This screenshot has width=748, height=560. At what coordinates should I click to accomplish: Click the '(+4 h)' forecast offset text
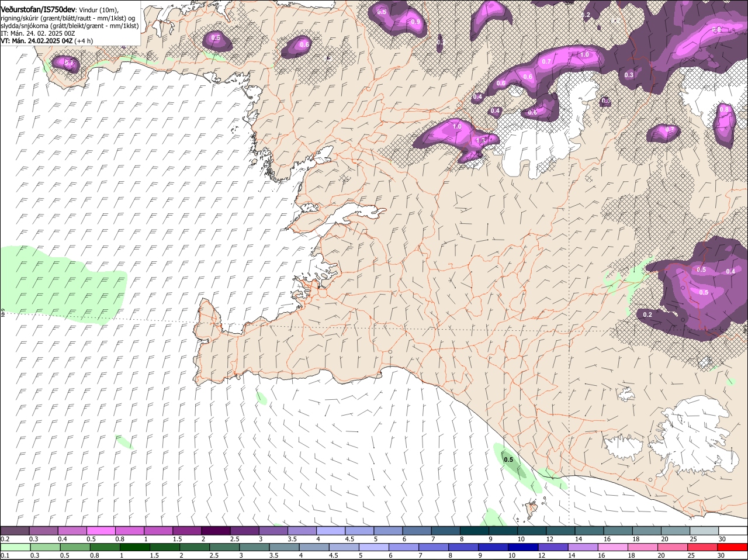[83, 41]
